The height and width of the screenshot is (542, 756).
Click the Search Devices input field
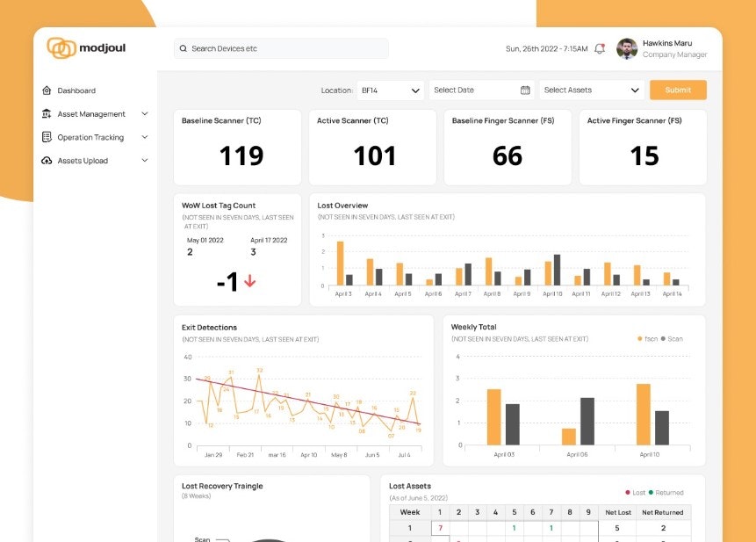click(281, 48)
